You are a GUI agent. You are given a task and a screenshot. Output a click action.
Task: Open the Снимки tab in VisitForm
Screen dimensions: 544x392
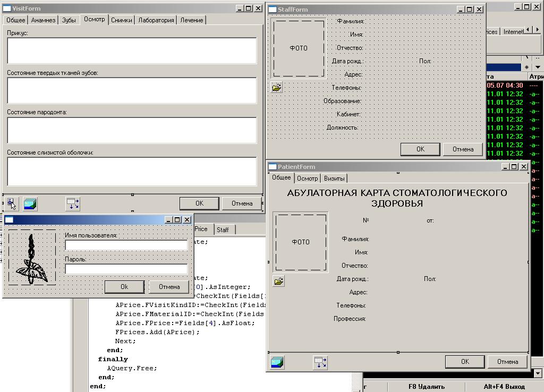[x=122, y=20]
